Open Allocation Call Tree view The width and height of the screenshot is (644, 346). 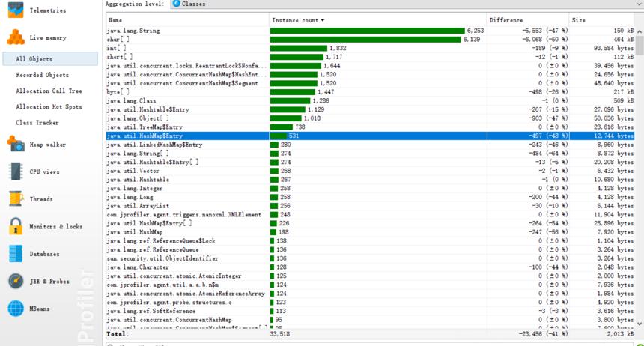(x=49, y=91)
